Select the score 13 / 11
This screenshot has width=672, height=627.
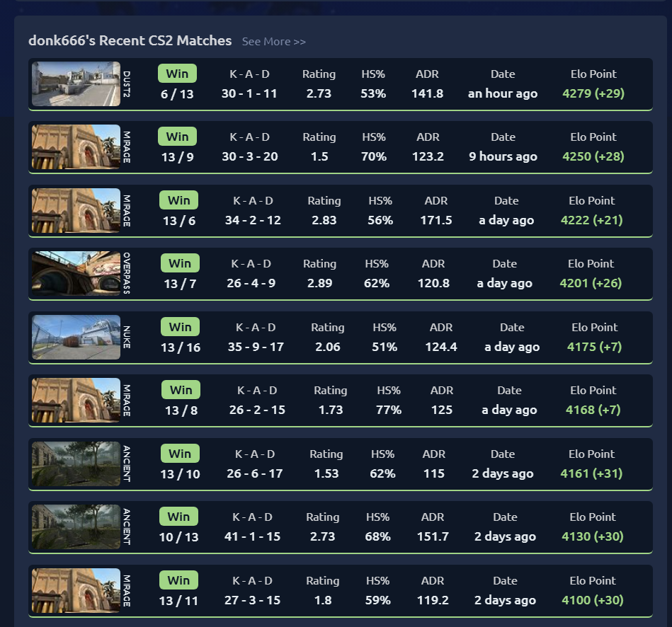178,600
